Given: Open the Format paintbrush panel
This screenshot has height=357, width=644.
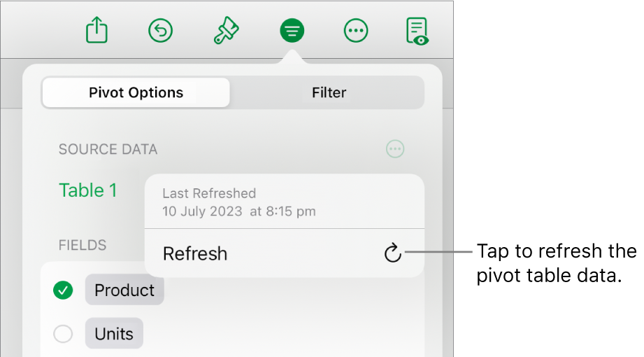Looking at the screenshot, I should [x=226, y=31].
